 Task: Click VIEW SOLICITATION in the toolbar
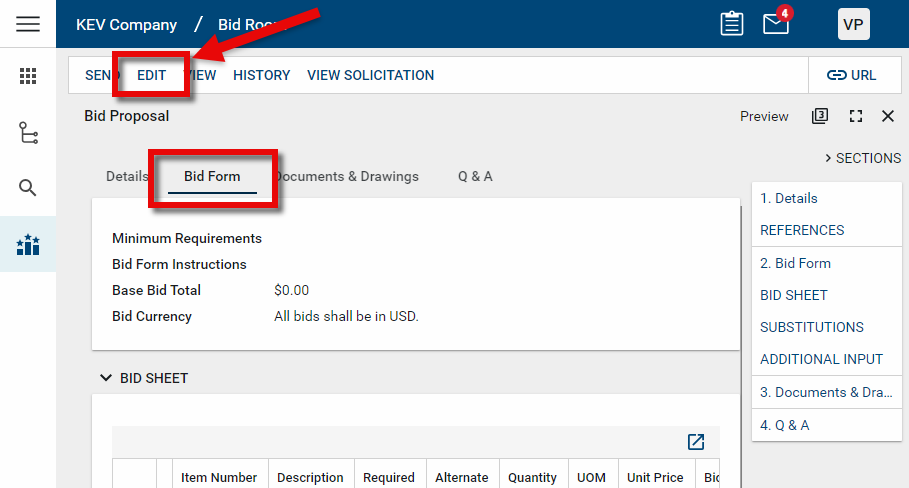click(370, 75)
